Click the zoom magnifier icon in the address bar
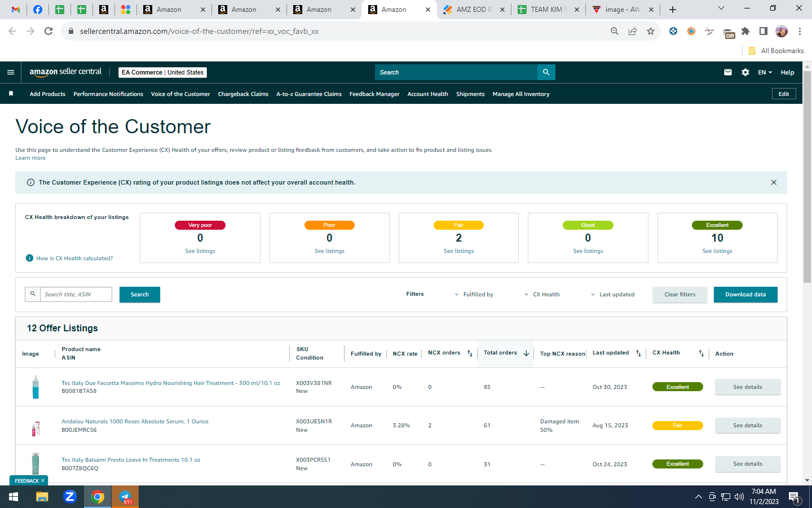This screenshot has width=812, height=508. (x=615, y=31)
